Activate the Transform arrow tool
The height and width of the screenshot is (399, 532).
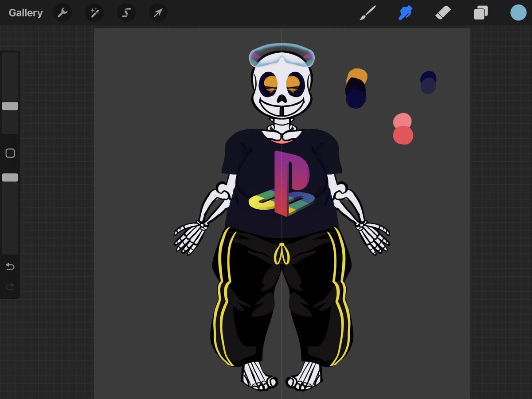158,13
